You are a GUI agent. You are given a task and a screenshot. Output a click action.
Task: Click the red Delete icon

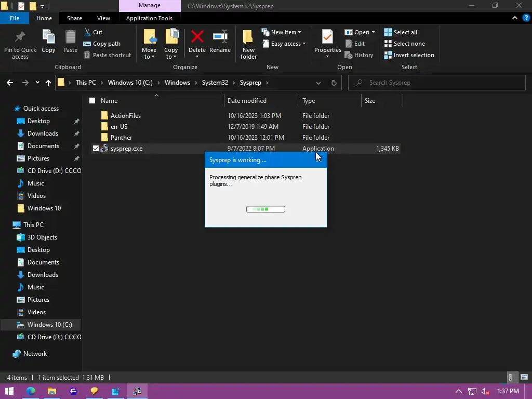pos(197,37)
